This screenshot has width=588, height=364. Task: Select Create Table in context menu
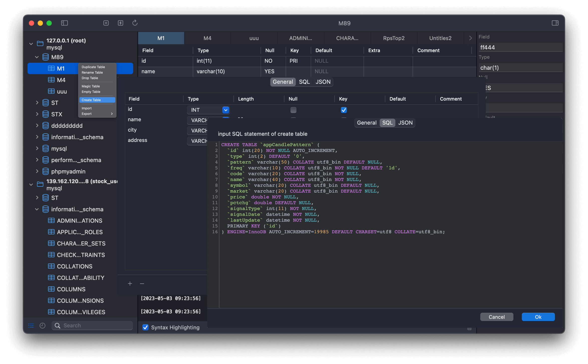pyautogui.click(x=97, y=100)
